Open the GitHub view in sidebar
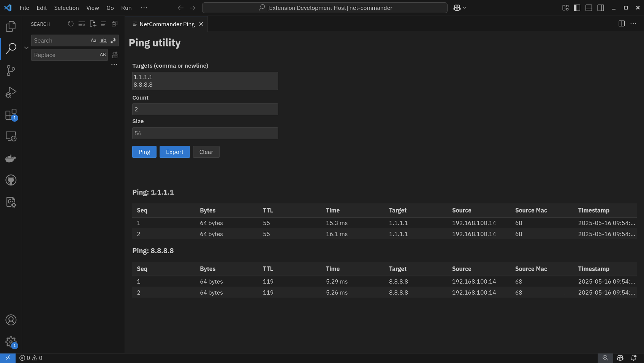The image size is (644, 363). pos(11,180)
